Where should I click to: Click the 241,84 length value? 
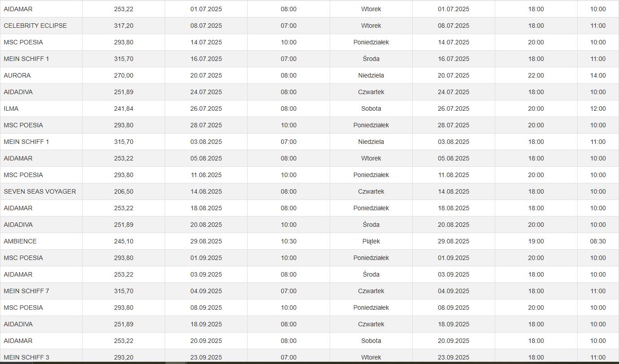(x=123, y=108)
